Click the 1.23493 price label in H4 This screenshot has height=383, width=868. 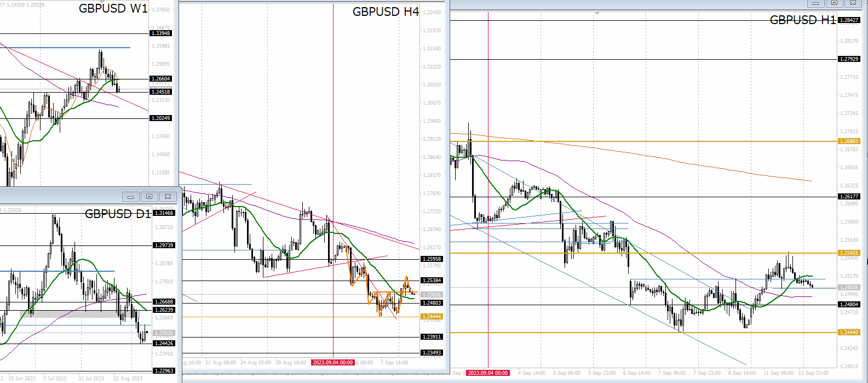click(x=432, y=353)
